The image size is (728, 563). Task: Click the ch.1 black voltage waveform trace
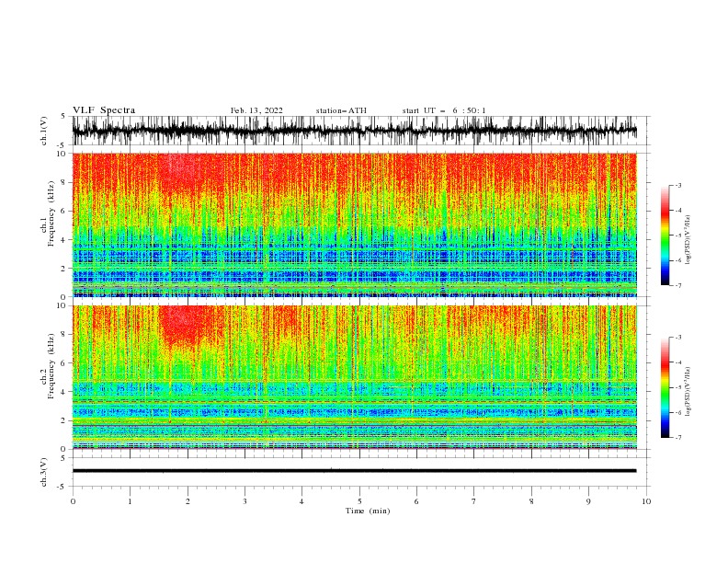pyautogui.click(x=354, y=131)
